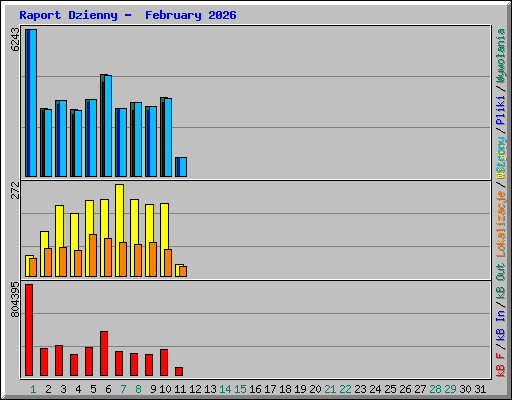Click the day 4 label on the axis
Viewport: 512px width, 400px height.
(x=78, y=389)
